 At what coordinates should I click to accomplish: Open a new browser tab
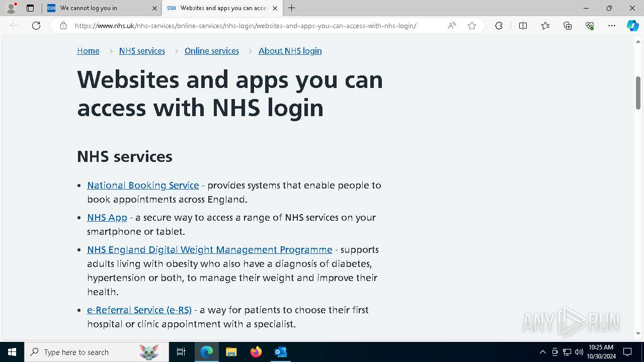292,8
